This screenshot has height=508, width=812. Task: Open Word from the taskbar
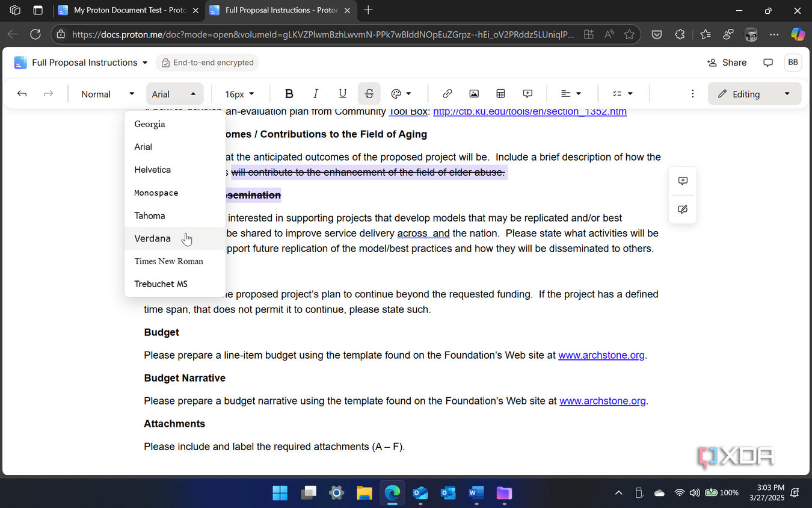(476, 493)
